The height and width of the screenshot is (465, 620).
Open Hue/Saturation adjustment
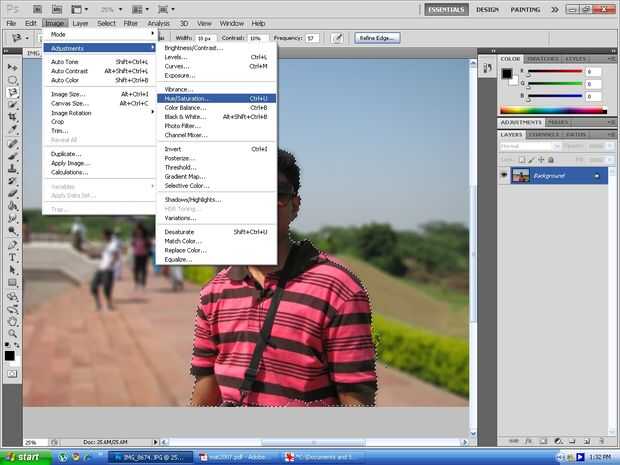tap(216, 98)
